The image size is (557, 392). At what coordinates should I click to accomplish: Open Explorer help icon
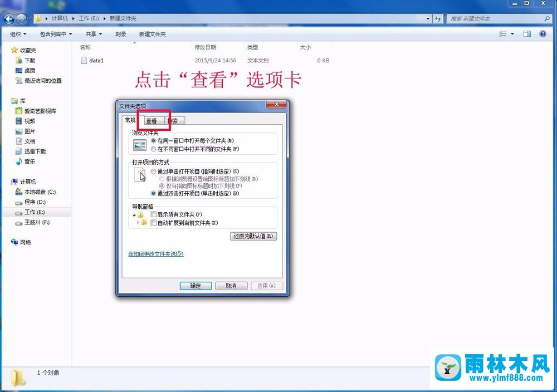pyautogui.click(x=543, y=34)
